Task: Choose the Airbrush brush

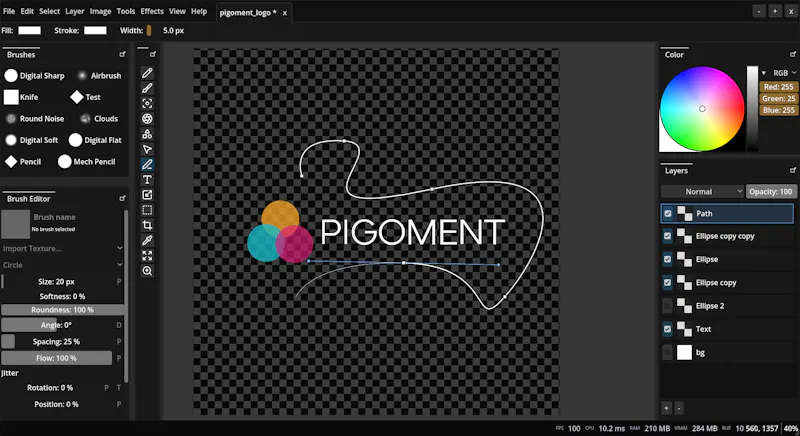Action: [x=99, y=75]
